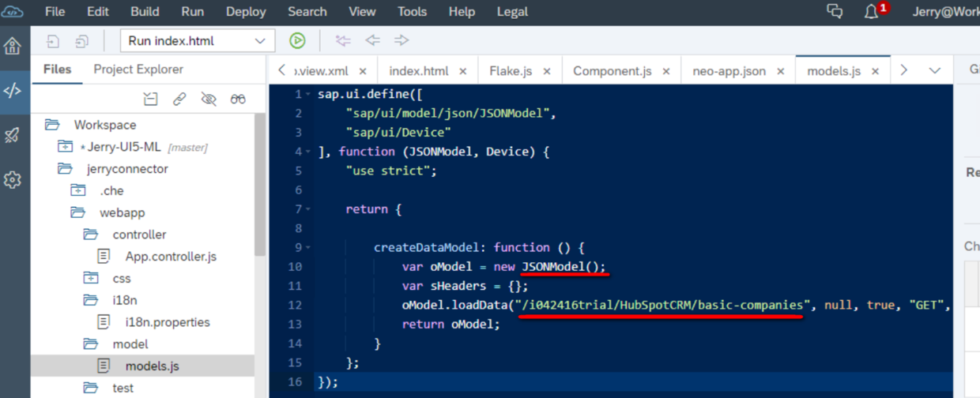
Task: Click the SAP Web IDE cloud logo
Action: pos(13,11)
